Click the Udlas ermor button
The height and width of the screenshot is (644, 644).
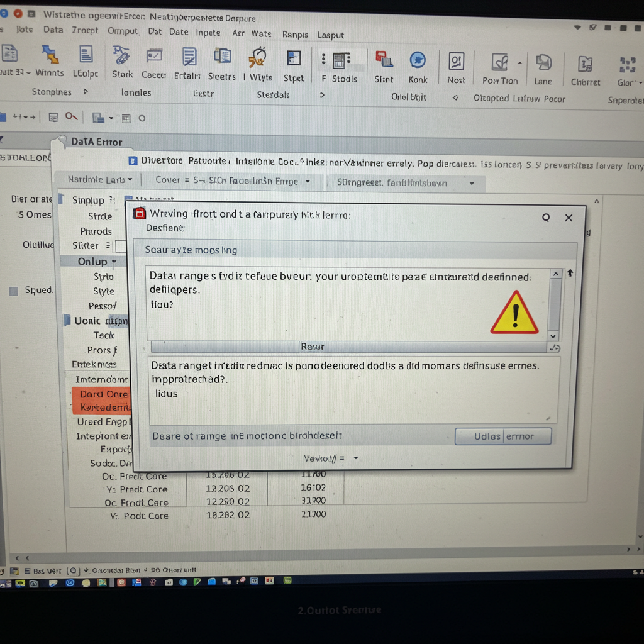pyautogui.click(x=503, y=436)
